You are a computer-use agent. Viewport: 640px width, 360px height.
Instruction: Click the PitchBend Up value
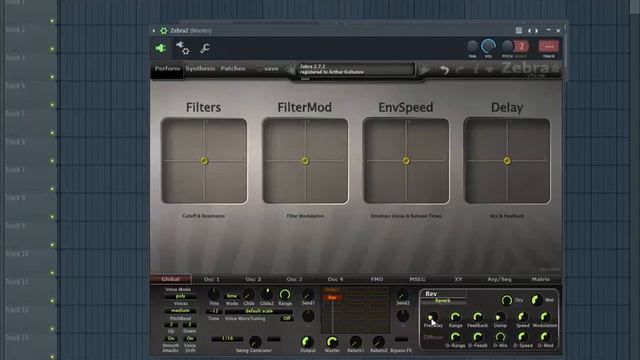coord(171,325)
